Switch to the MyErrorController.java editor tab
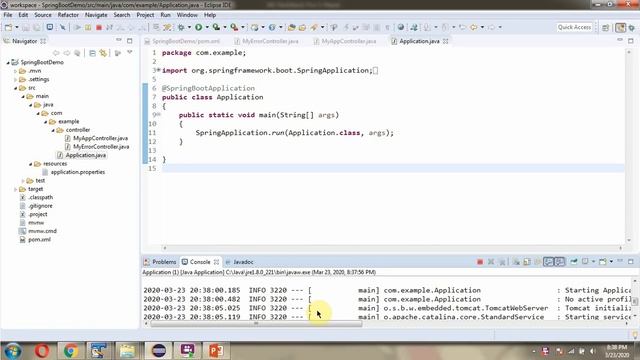 click(266, 41)
